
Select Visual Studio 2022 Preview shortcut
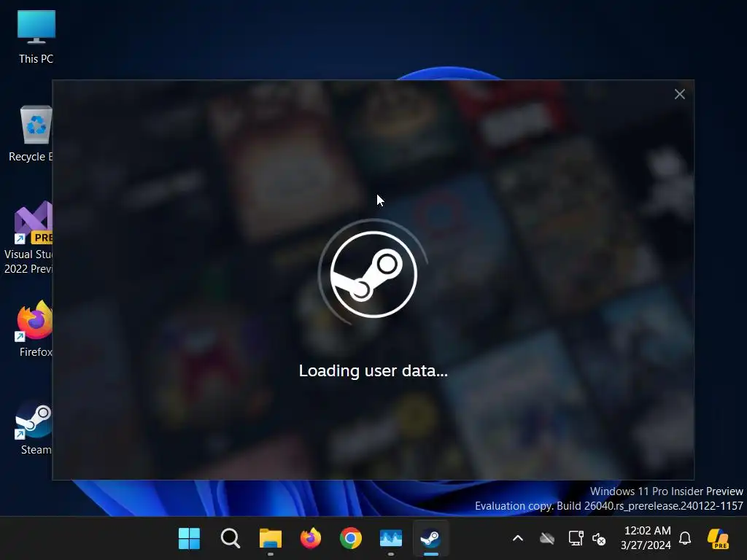pyautogui.click(x=29, y=238)
